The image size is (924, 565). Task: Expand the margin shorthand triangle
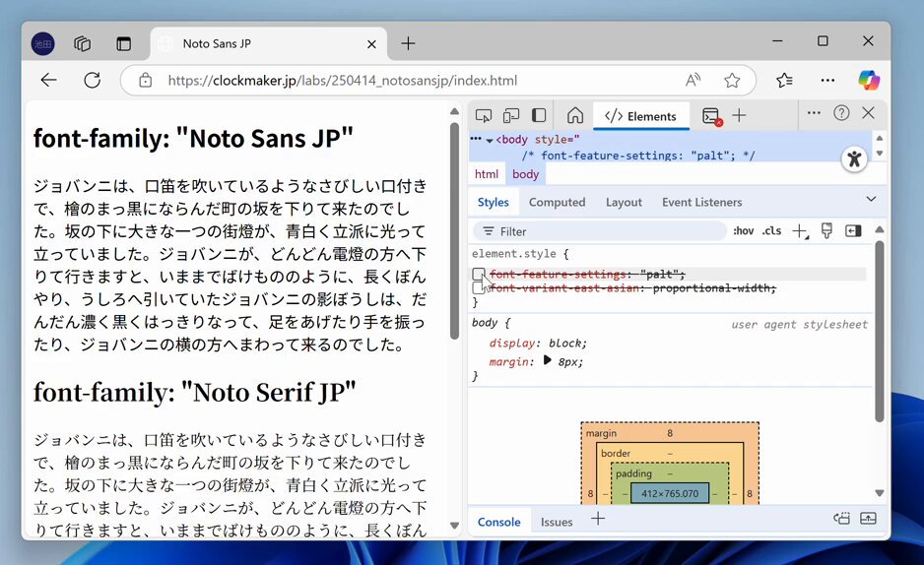[x=547, y=360]
